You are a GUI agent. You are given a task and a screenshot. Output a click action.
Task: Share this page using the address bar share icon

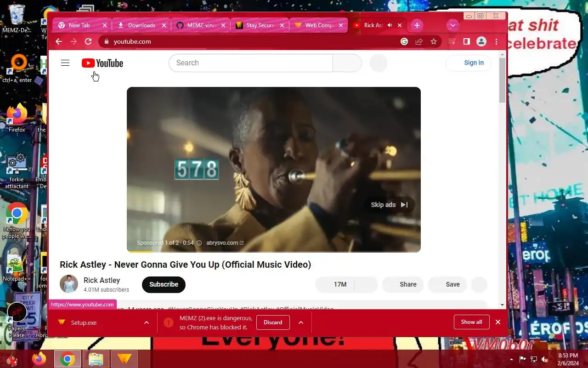(419, 41)
